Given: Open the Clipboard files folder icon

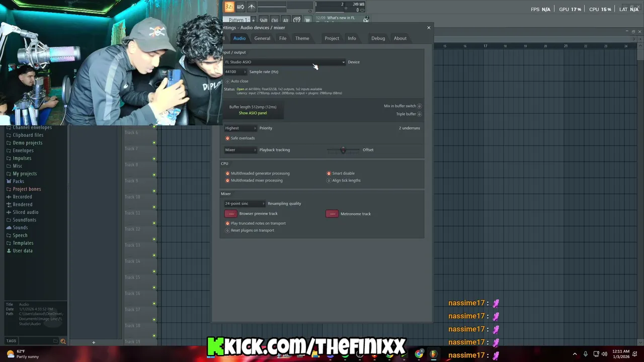Looking at the screenshot, I should coord(9,135).
